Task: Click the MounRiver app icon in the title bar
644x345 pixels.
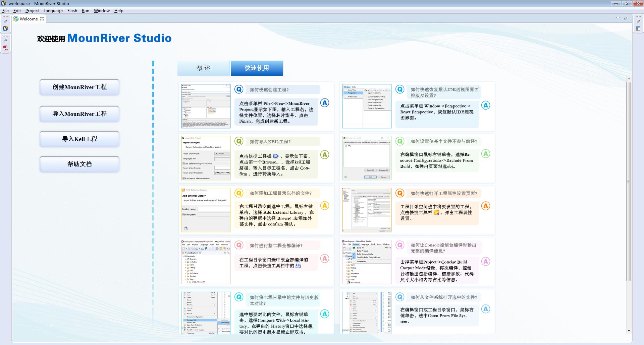Action: coord(4,3)
